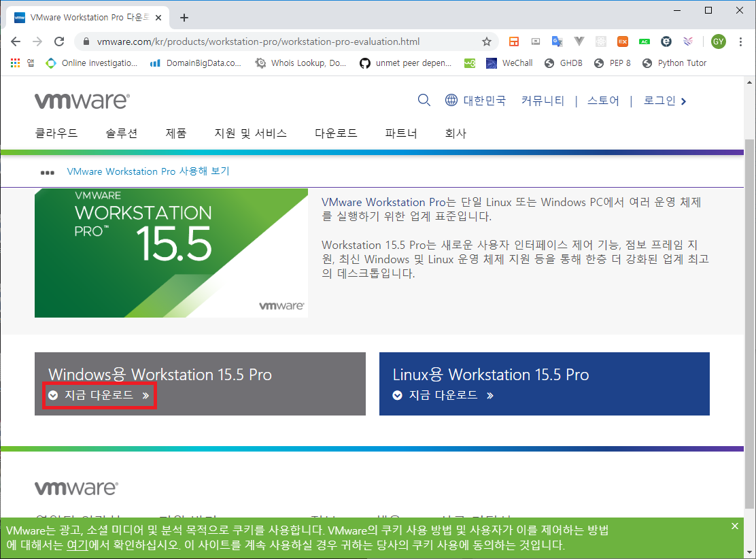Open the green w3 bookmark icon

pyautogui.click(x=470, y=63)
